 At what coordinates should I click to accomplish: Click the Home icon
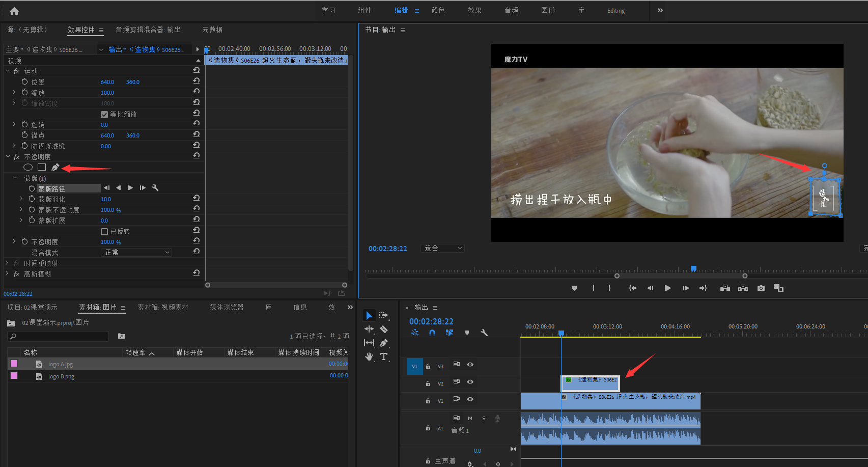point(14,11)
